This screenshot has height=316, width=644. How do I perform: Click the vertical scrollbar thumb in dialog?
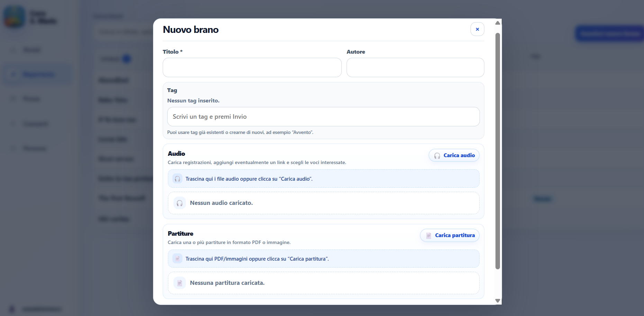point(498,151)
